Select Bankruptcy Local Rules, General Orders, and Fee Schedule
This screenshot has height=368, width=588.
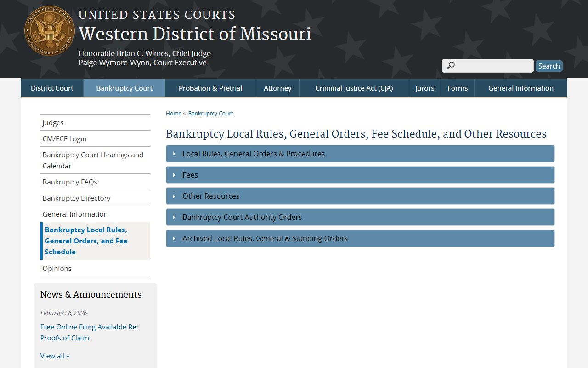95,241
